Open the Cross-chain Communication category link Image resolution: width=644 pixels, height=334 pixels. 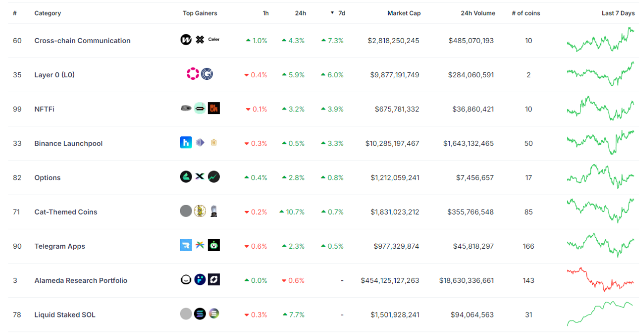pyautogui.click(x=82, y=41)
